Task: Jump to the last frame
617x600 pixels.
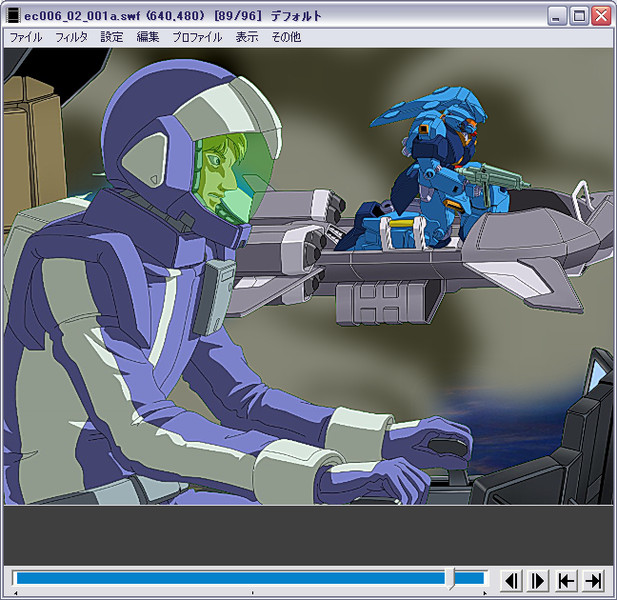Action: (593, 580)
